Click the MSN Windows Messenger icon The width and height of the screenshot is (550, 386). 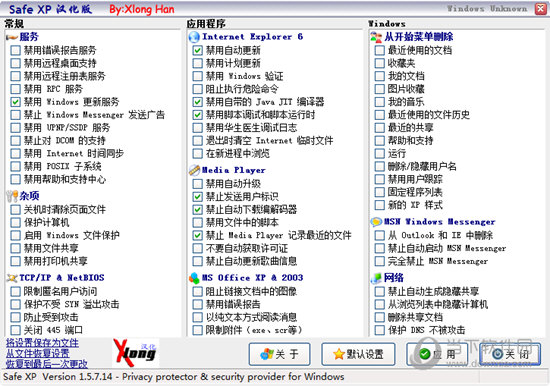(x=376, y=222)
